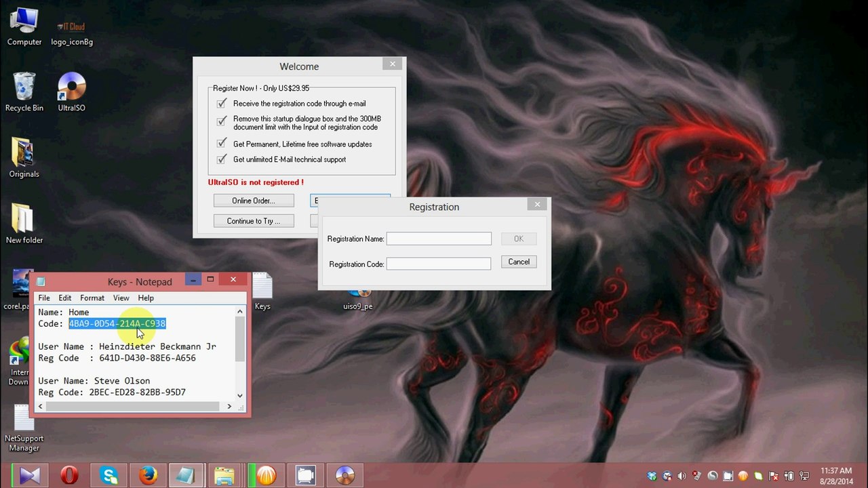Open the Help menu in Notepad

[x=146, y=298]
